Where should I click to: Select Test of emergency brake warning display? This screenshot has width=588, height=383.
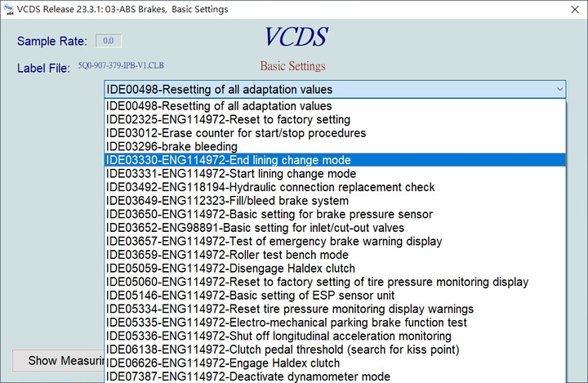click(335, 241)
